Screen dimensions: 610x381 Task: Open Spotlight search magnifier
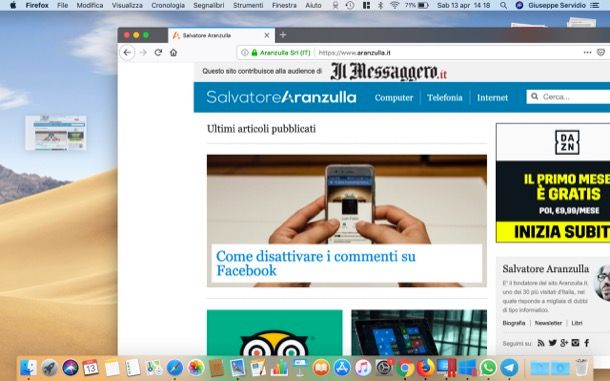coord(503,5)
